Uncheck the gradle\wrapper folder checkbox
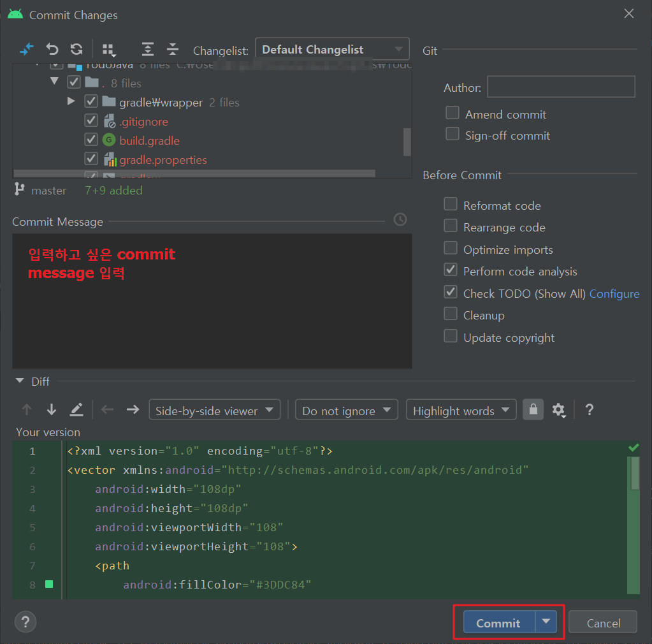Screen dimensions: 652x644 tap(91, 101)
